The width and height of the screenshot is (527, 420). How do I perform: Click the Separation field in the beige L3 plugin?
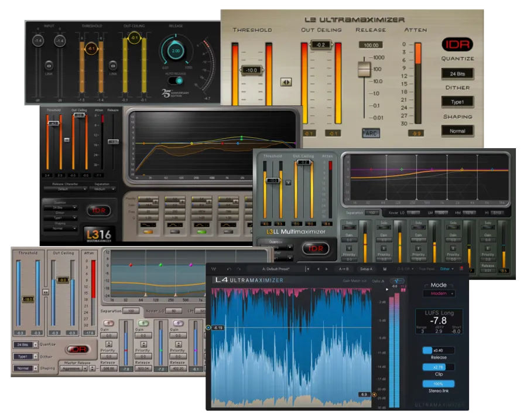click(x=131, y=310)
